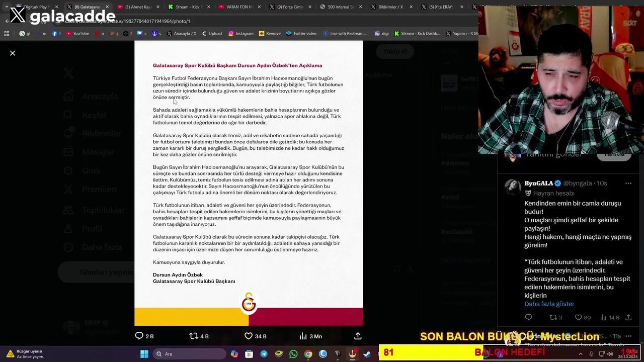Open Steam from the taskbar

[x=367, y=354]
